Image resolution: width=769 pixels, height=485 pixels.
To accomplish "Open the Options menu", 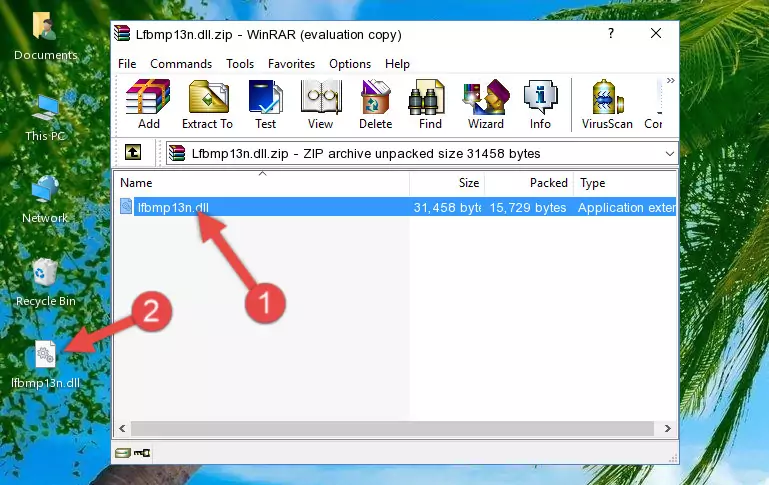I will tap(350, 64).
